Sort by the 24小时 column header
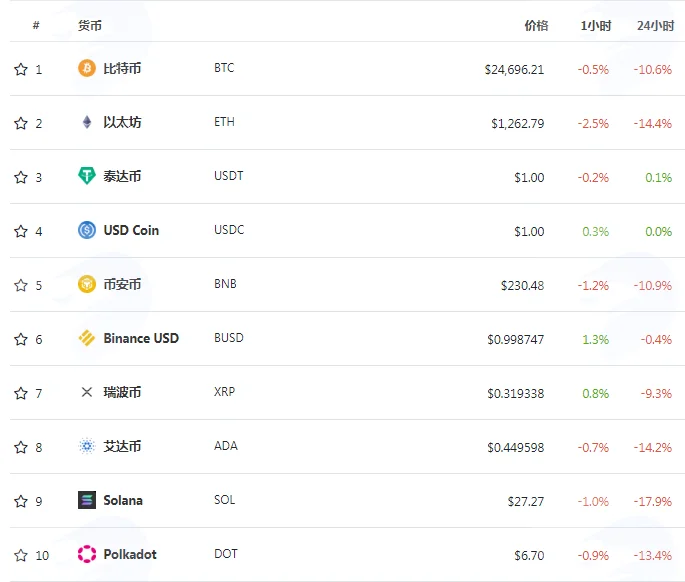685x582 pixels. 655,26
